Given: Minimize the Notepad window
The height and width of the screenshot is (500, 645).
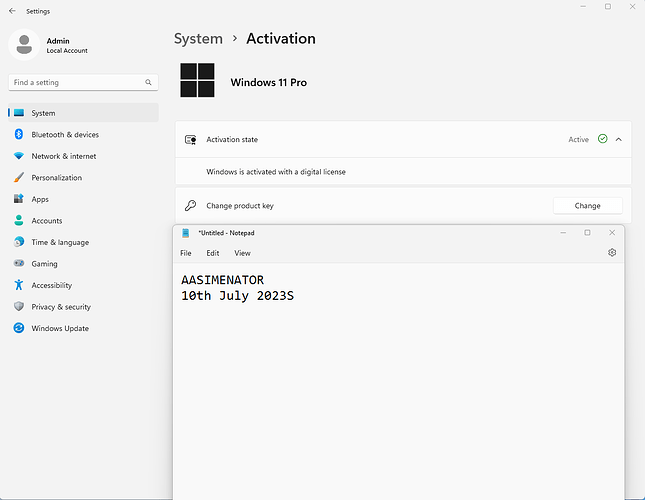Looking at the screenshot, I should tap(563, 233).
